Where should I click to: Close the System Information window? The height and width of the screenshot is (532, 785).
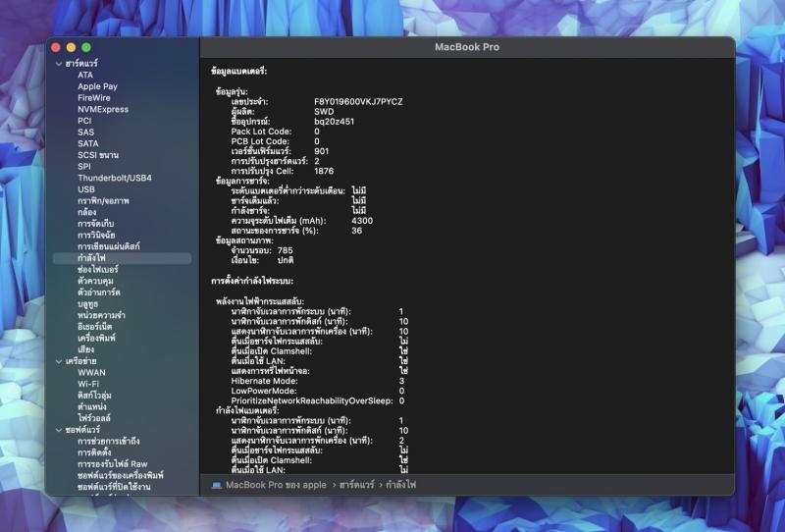[56, 47]
